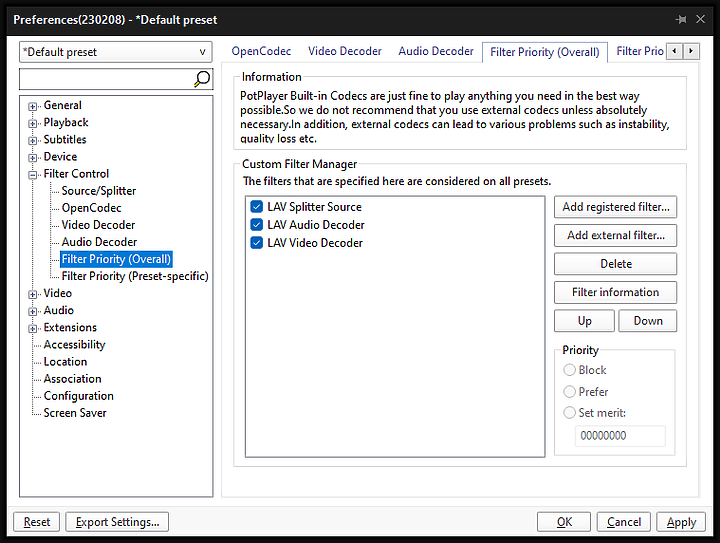This screenshot has width=720, height=543.
Task: Expand the Playback tree node
Action: coord(32,123)
